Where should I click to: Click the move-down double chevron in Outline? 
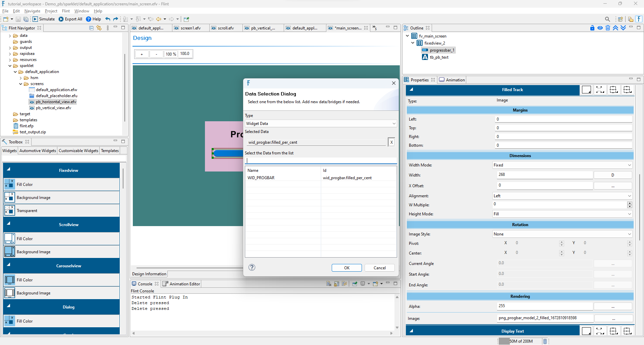(623, 28)
